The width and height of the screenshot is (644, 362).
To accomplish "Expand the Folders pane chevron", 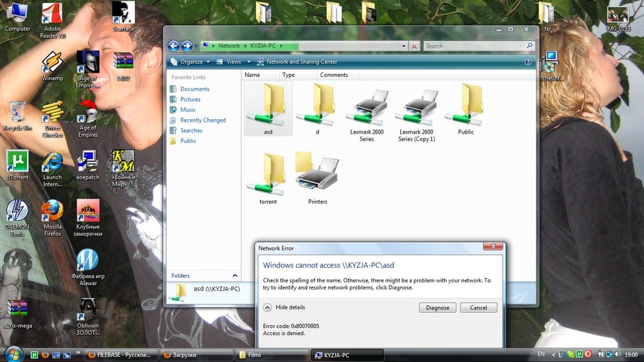I will click(235, 275).
